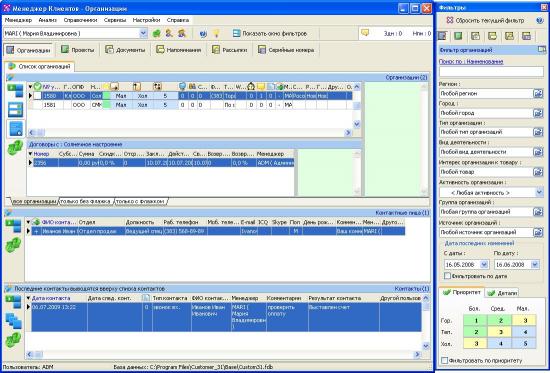Pick priority cell 4 in the Теп. row
The image size is (550, 373).
[525, 332]
